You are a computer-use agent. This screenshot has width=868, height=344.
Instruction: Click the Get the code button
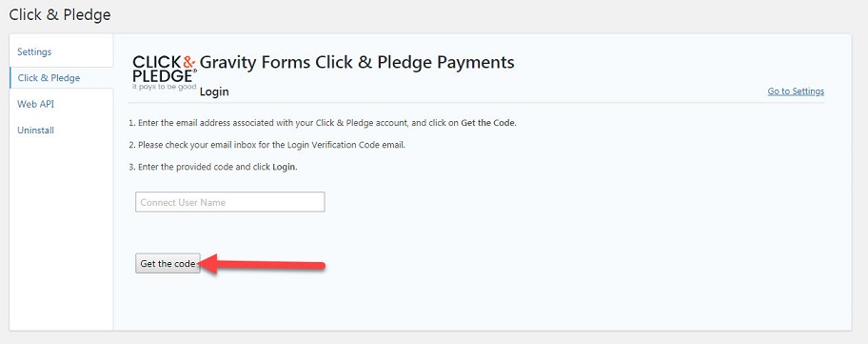coord(168,264)
